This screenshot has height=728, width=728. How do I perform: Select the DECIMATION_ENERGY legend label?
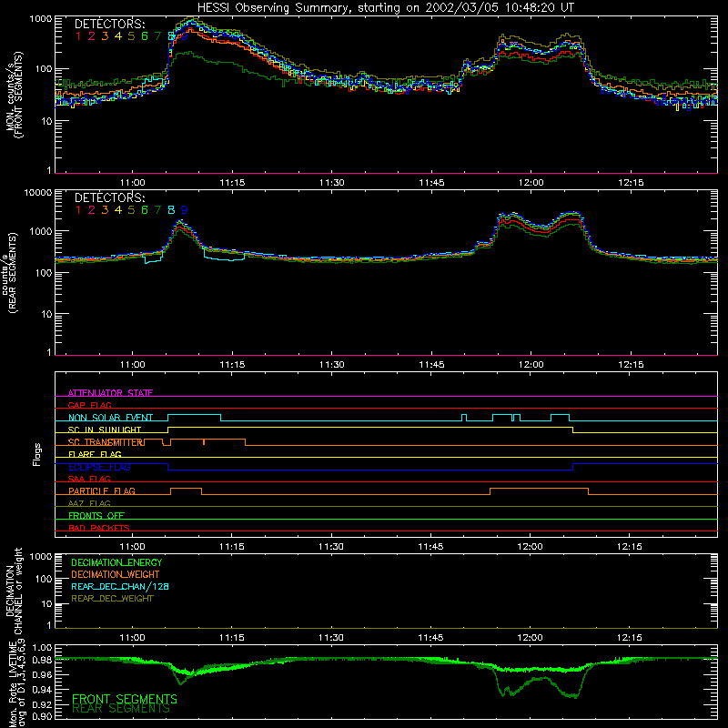[116, 562]
